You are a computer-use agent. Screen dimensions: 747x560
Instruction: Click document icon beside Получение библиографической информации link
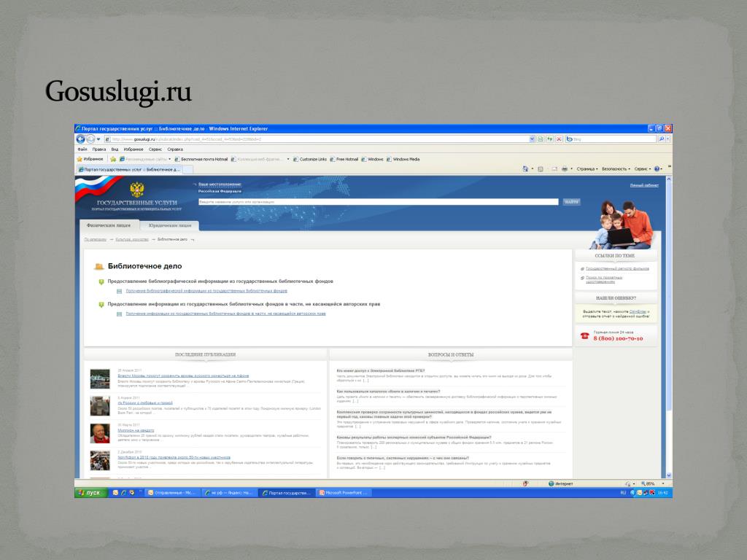tap(119, 291)
